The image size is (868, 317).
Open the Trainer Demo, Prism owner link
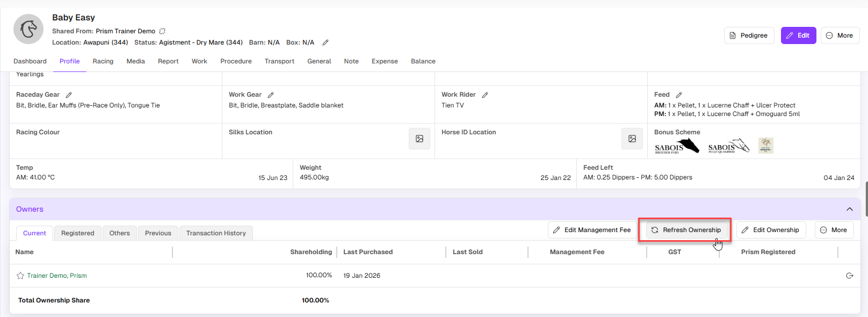point(57,276)
